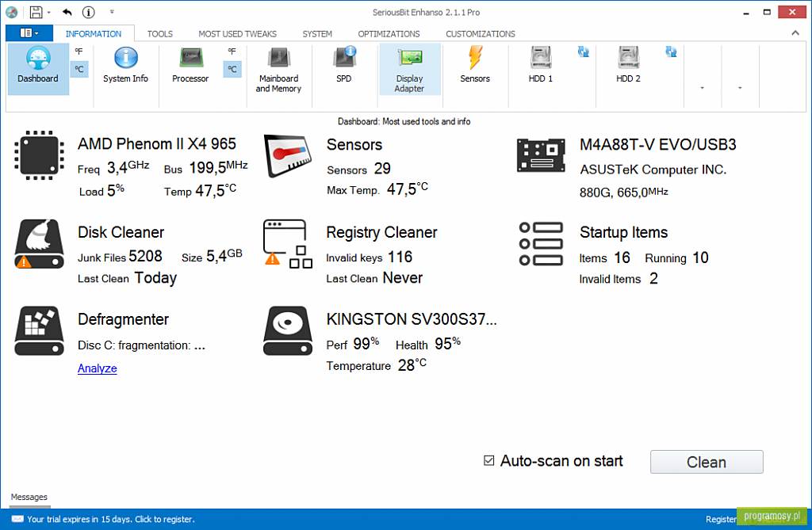Click the ASUSTeK Computer INC. text
812x530 pixels.
tap(653, 170)
